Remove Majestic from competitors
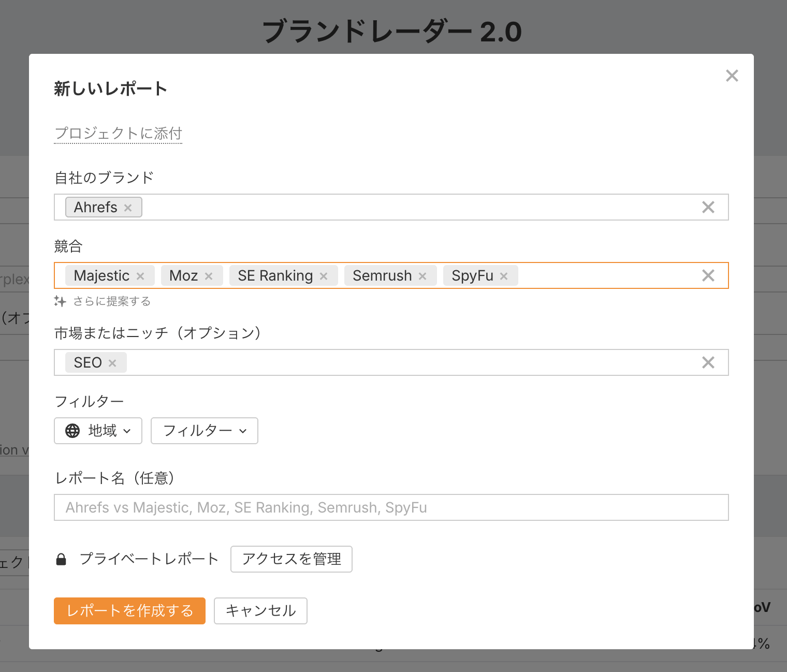Screen dimensions: 787x672 (140, 276)
